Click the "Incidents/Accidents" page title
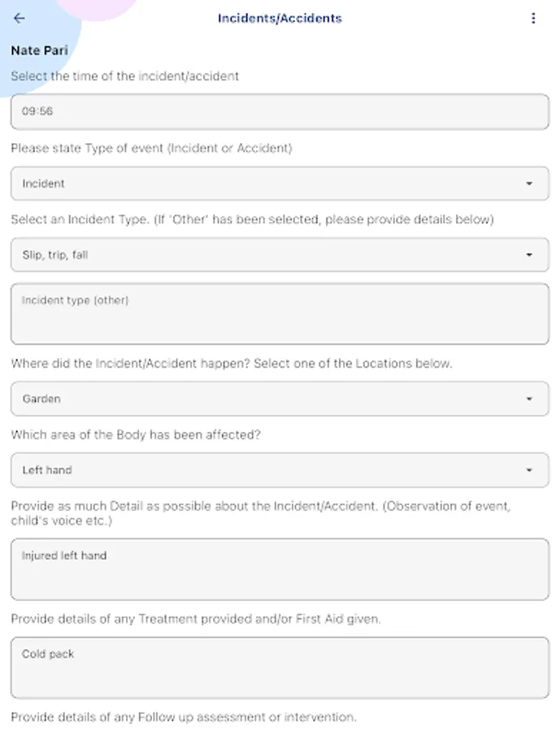 click(x=280, y=19)
